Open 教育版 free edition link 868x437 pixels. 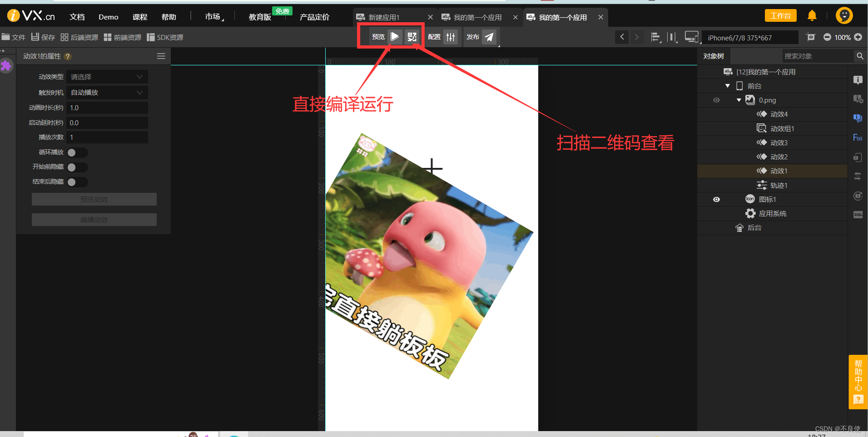click(260, 17)
